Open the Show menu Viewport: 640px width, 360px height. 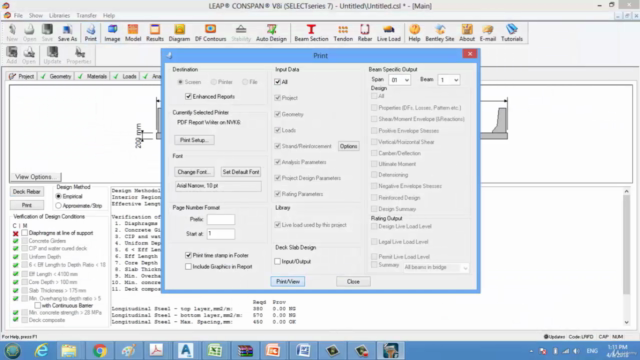click(x=36, y=16)
